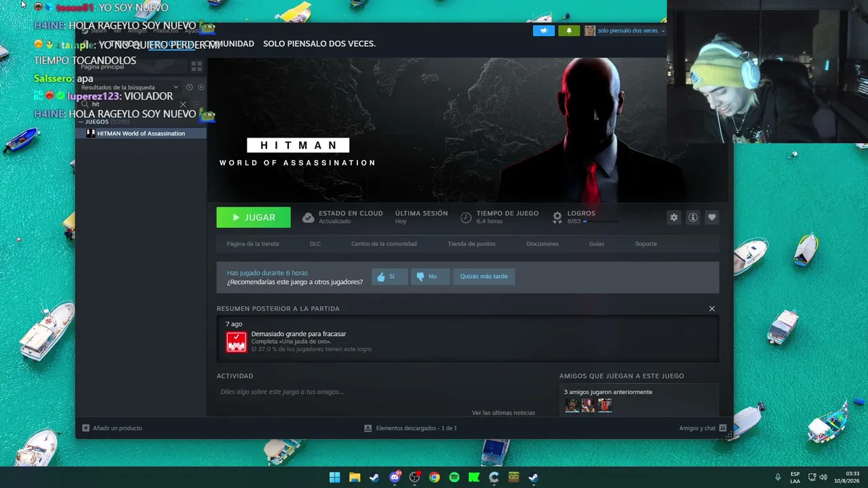The image size is (868, 488).
Task: Open the DLC tab
Action: (x=315, y=244)
